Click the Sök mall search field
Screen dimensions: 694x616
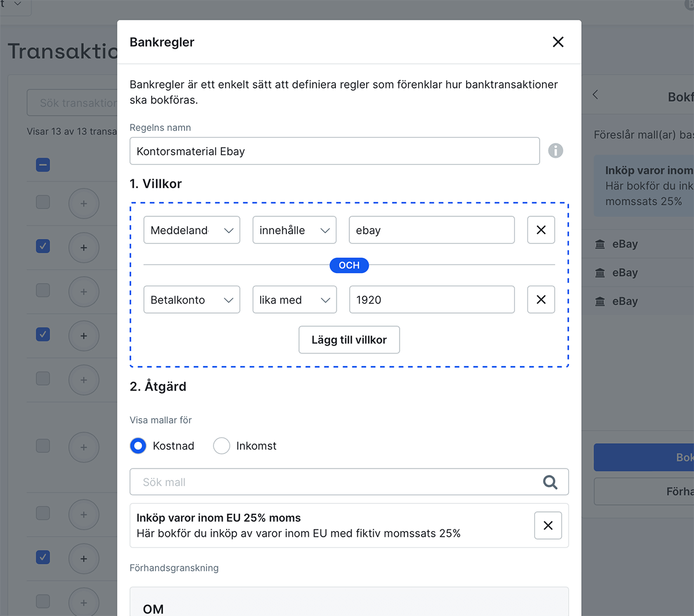tap(335, 482)
